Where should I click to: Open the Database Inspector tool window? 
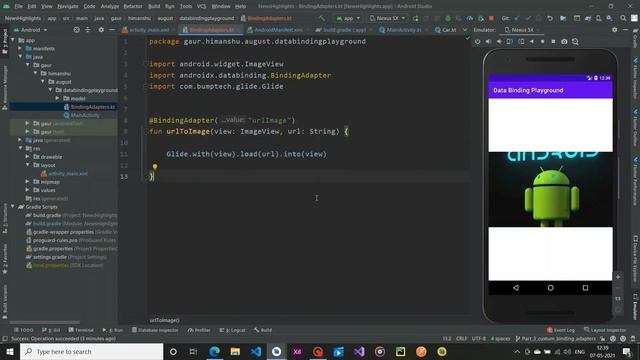pyautogui.click(x=155, y=330)
